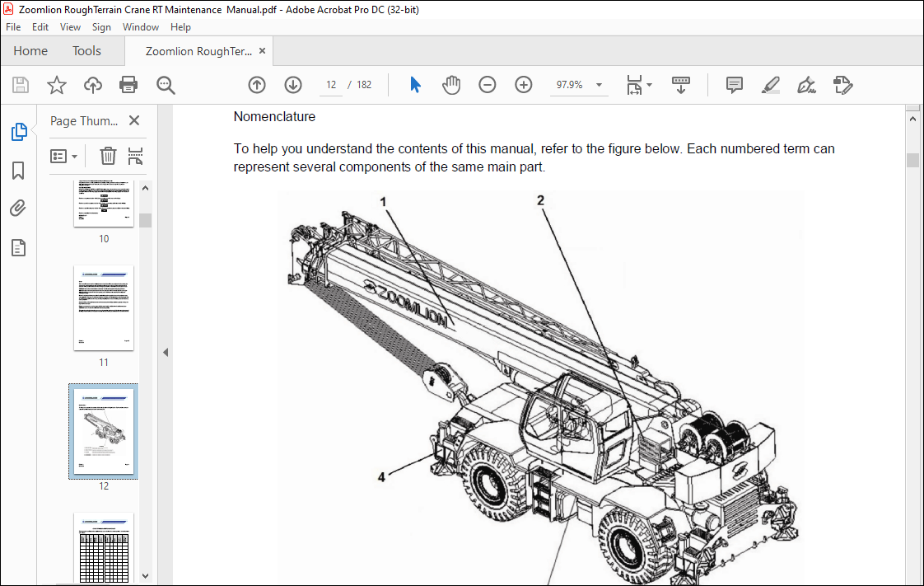Add a comment sticky note

pos(735,85)
